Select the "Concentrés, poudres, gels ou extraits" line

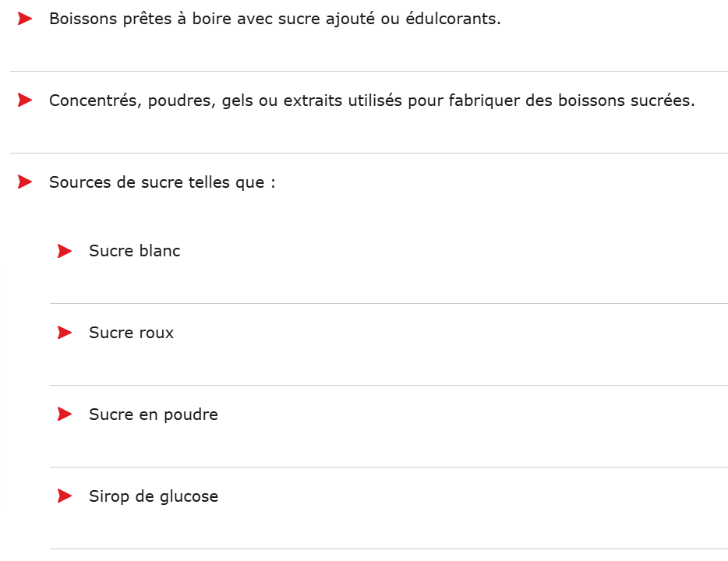click(371, 101)
